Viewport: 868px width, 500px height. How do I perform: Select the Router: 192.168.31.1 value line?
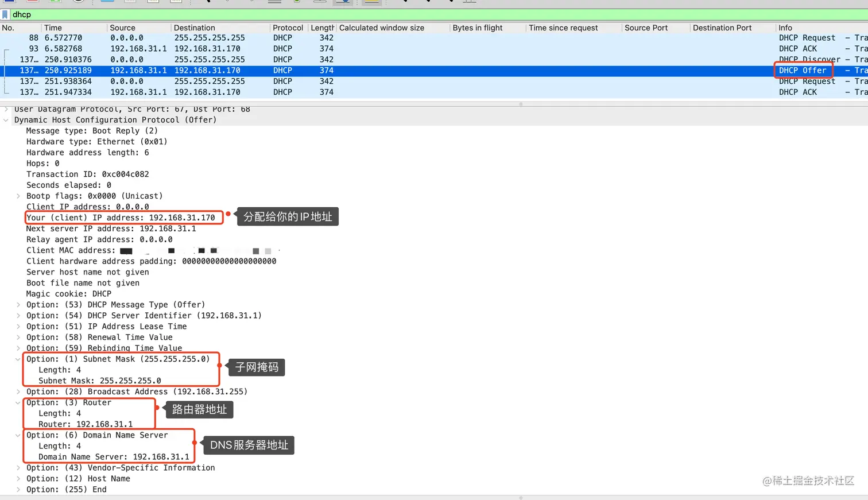(x=86, y=425)
